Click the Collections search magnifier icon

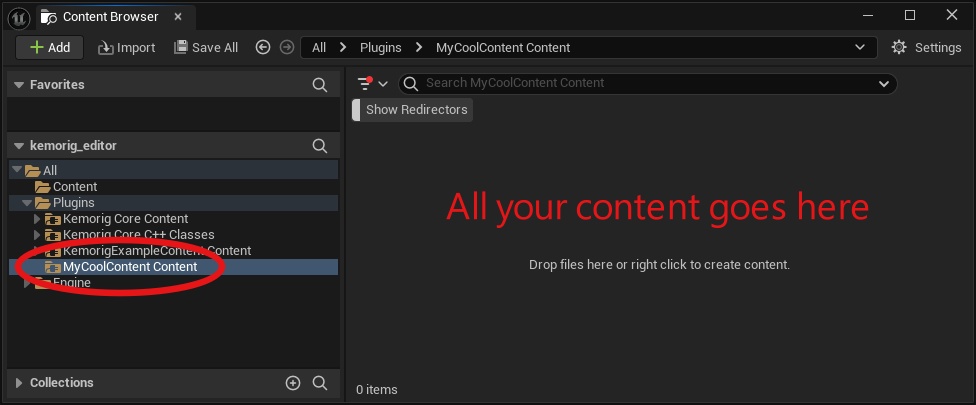pyautogui.click(x=320, y=383)
